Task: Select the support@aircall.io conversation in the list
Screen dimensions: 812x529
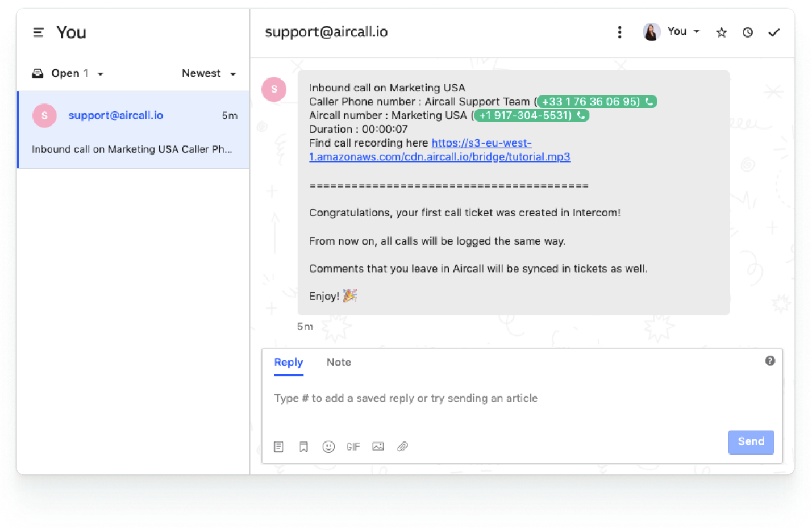Action: pyautogui.click(x=134, y=130)
